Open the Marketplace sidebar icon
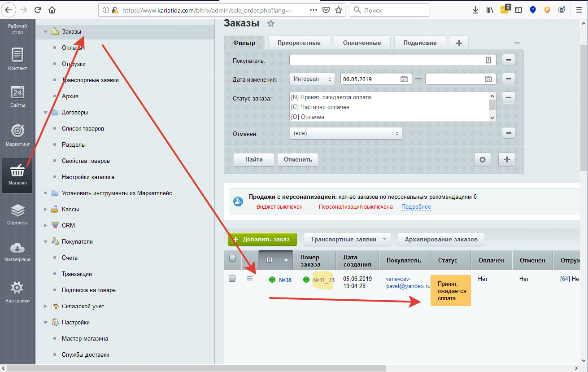The image size is (588, 372). (x=17, y=251)
